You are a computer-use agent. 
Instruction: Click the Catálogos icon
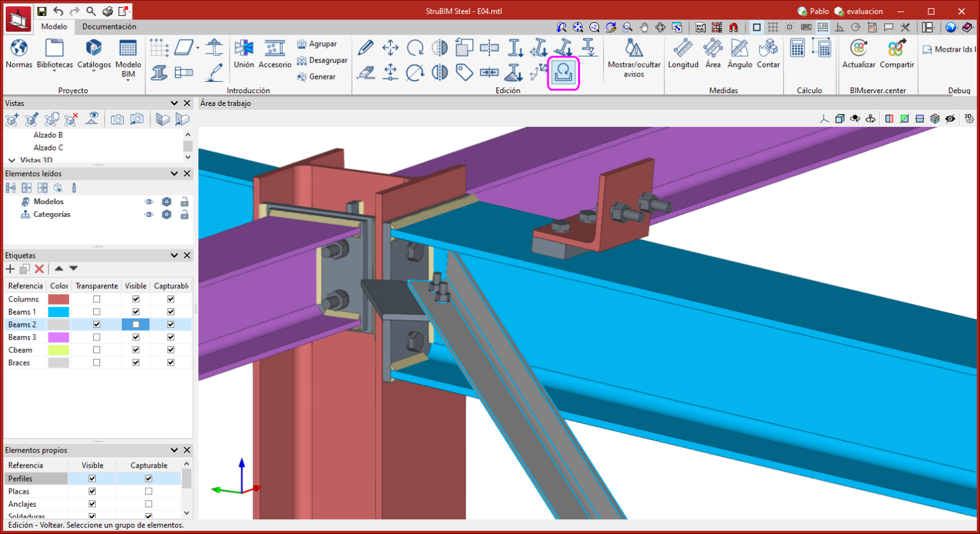click(94, 48)
